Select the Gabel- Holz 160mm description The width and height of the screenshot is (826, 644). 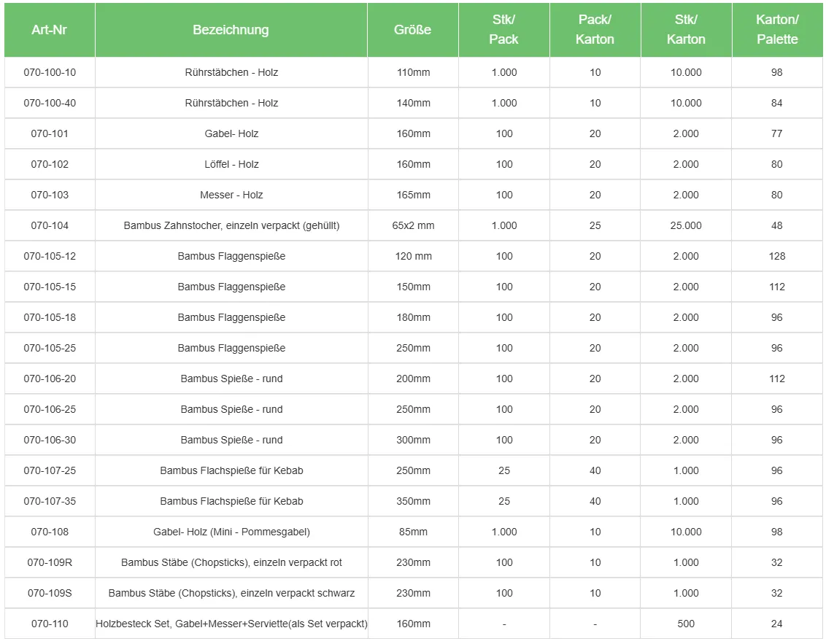click(x=231, y=133)
